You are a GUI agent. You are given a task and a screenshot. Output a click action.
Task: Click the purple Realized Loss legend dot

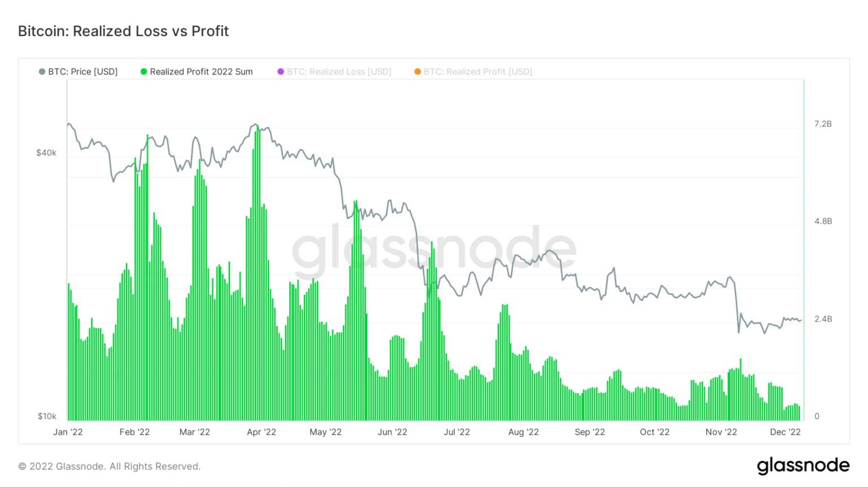pos(281,72)
